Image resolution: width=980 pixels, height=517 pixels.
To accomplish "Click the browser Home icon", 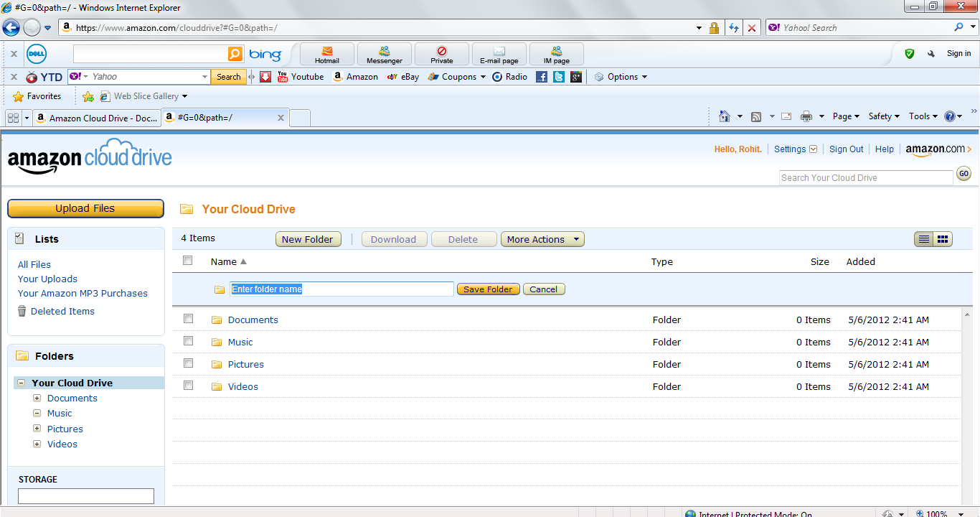I will point(724,116).
